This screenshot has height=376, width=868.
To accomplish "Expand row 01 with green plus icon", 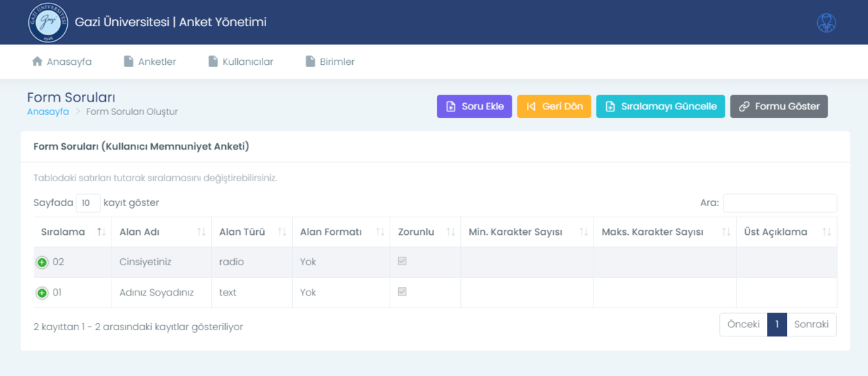I will 42,293.
